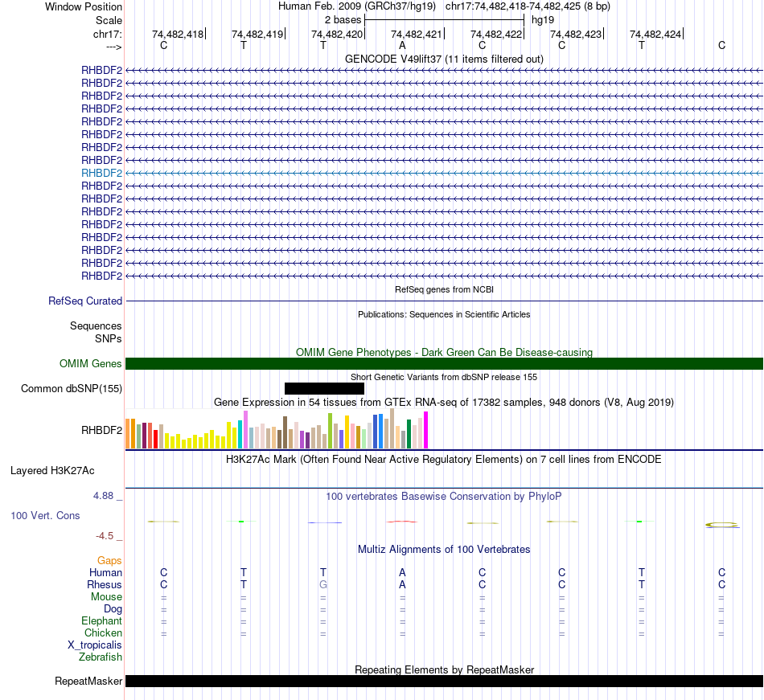Open 100 vertebrates Basewise Conservation PhyloP title
Image resolution: width=764 pixels, height=700 pixels.
(x=444, y=496)
